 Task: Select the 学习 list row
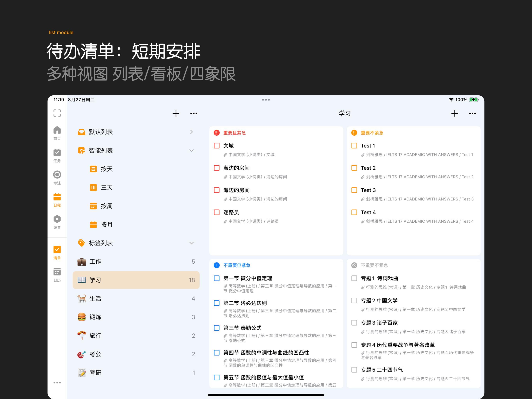click(x=136, y=280)
